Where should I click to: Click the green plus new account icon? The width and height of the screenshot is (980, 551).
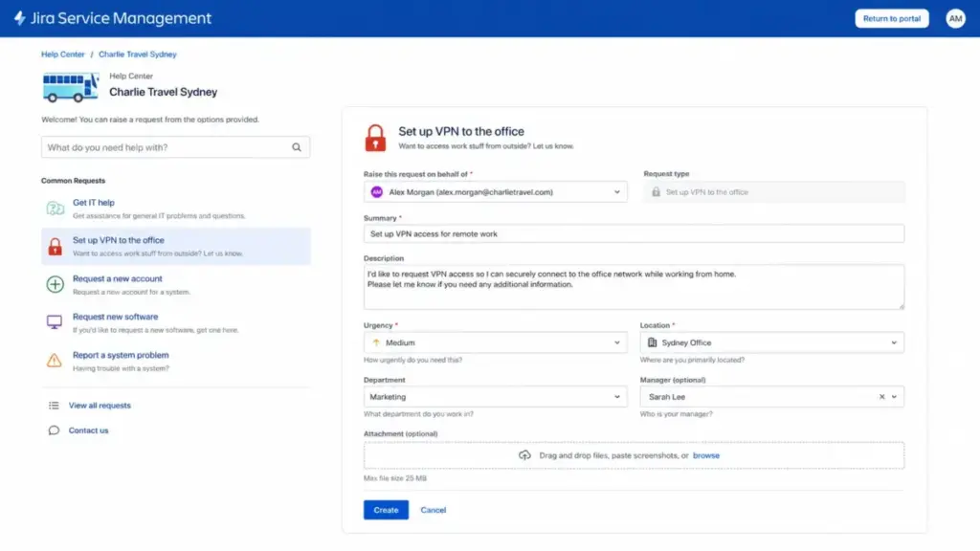(55, 284)
